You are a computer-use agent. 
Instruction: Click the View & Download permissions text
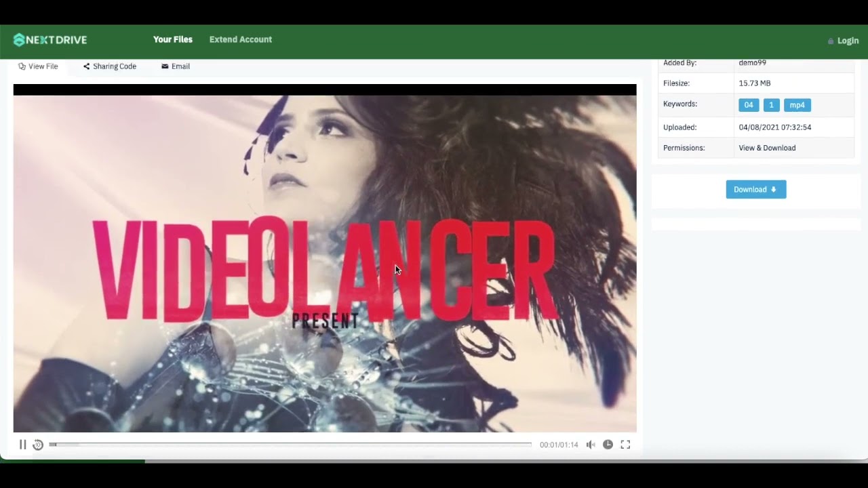point(767,148)
